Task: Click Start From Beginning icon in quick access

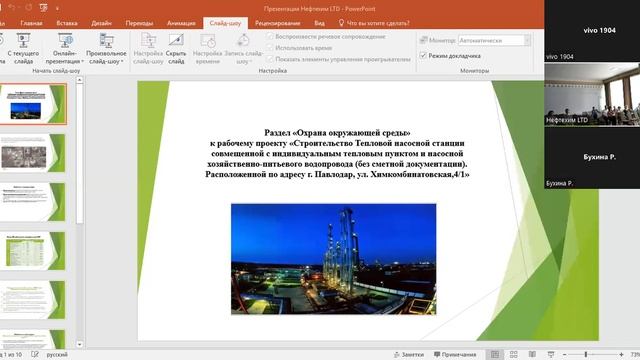Action: pyautogui.click(x=43, y=7)
